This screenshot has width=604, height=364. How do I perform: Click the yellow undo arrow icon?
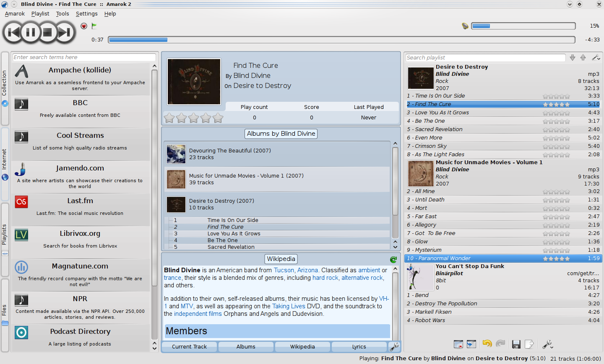(487, 344)
